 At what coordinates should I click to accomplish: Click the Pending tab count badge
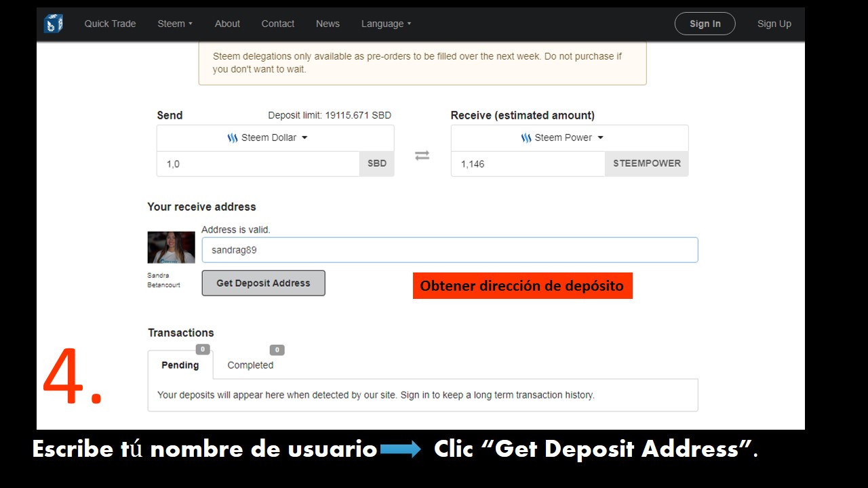pos(203,350)
